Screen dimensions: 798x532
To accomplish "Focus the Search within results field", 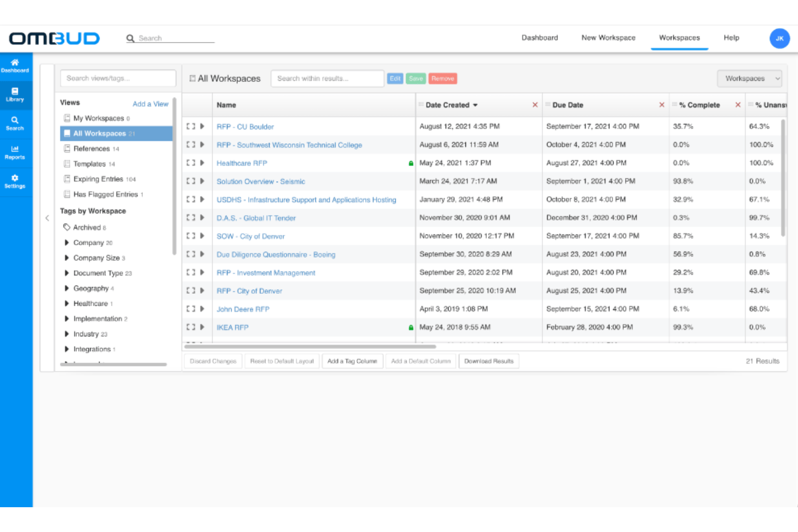I will (327, 79).
